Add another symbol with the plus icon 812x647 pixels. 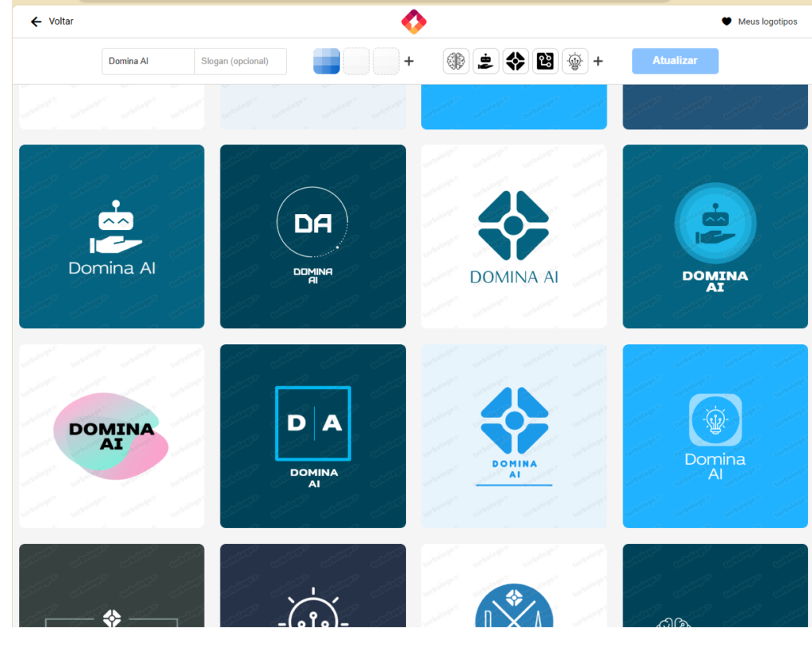click(598, 61)
